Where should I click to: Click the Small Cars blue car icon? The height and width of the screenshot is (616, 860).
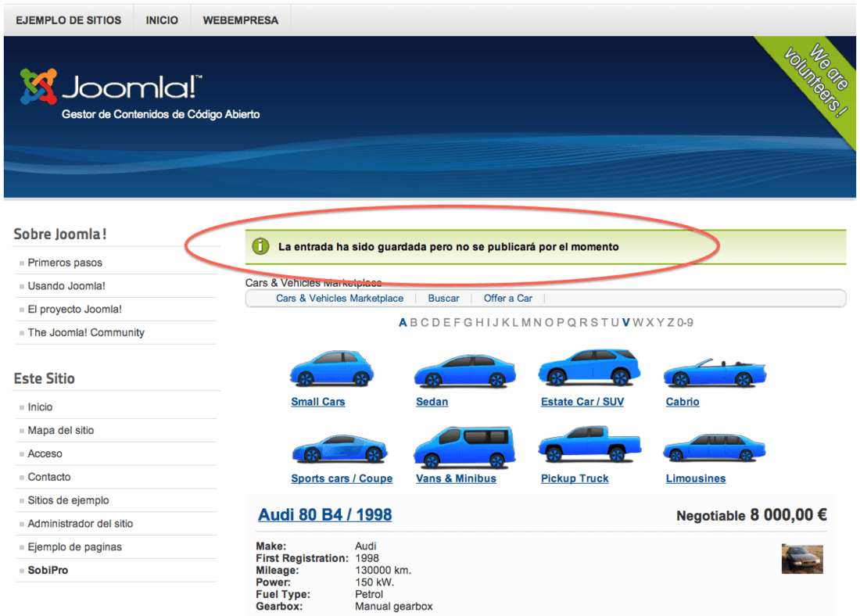tap(331, 368)
